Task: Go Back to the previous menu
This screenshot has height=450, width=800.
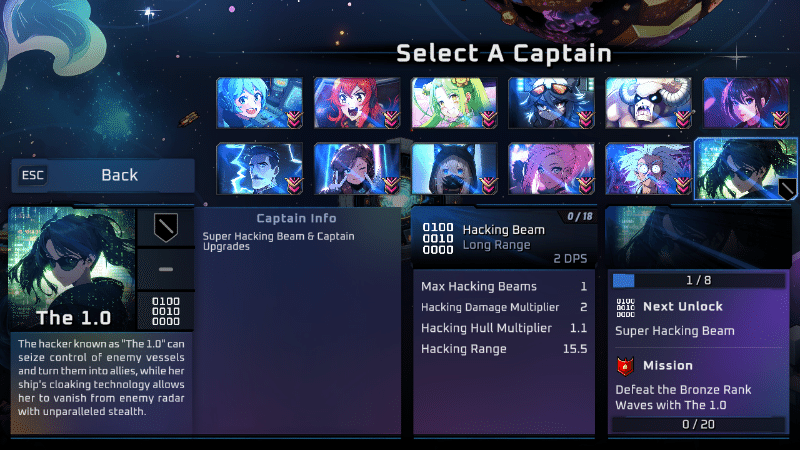Action: pyautogui.click(x=103, y=176)
